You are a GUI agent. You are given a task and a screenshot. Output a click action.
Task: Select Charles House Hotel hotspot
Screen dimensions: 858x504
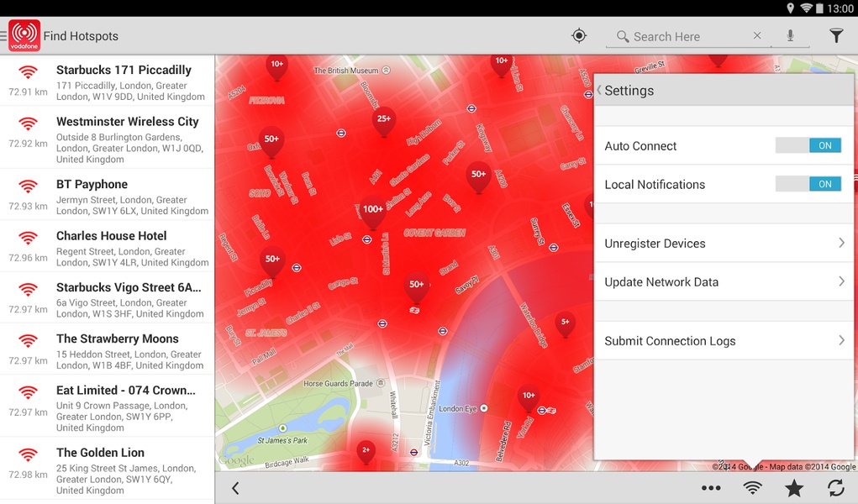pyautogui.click(x=108, y=248)
